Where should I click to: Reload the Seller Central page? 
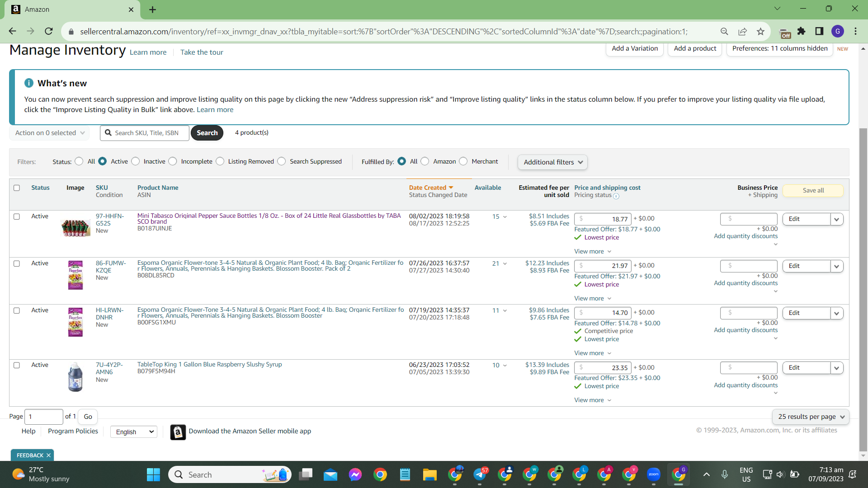49,31
